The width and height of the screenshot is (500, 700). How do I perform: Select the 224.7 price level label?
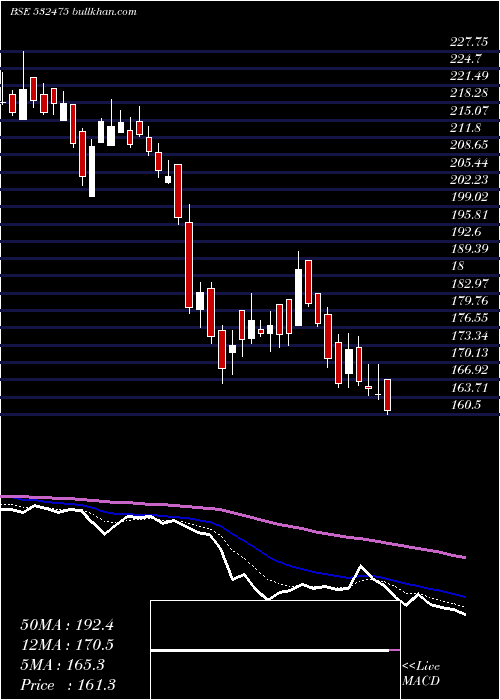pyautogui.click(x=466, y=59)
